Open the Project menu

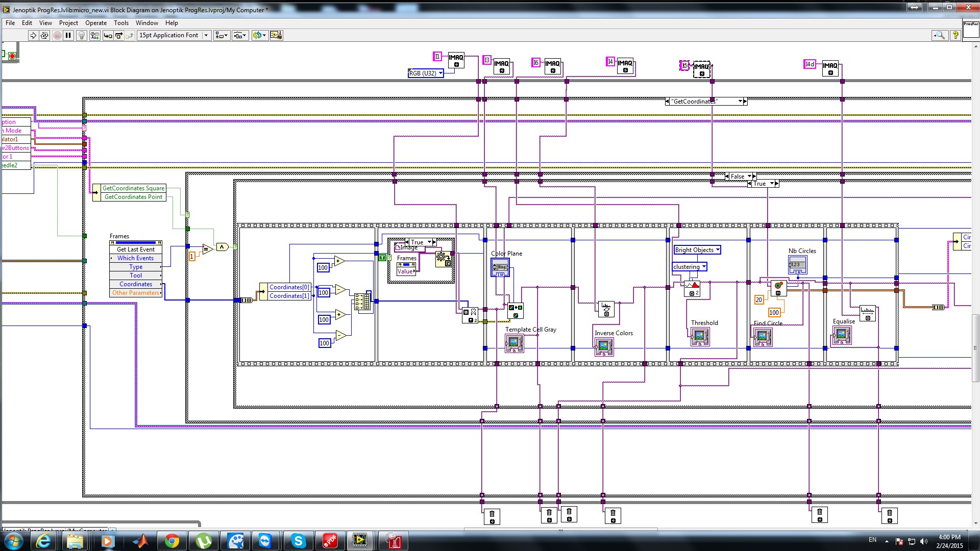68,23
